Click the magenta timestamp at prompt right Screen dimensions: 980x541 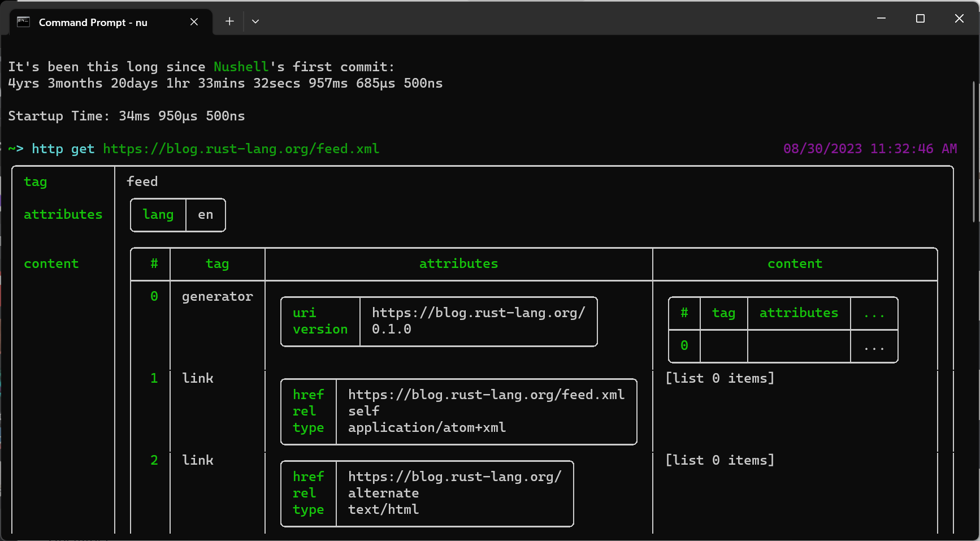(870, 149)
